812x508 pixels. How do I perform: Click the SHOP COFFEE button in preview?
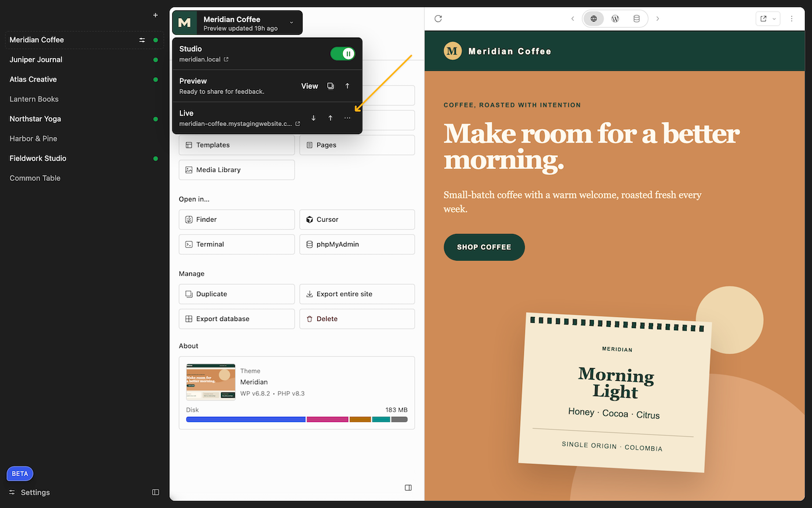484,247
